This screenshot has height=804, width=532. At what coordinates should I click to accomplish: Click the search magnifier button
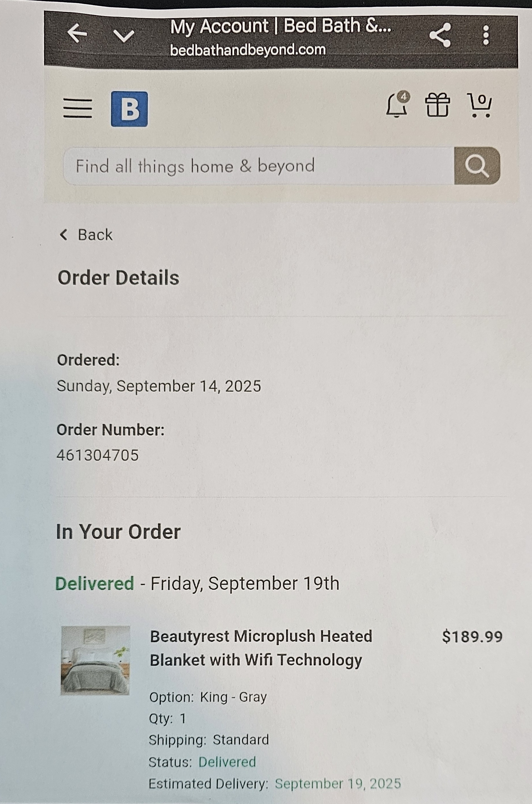click(477, 166)
